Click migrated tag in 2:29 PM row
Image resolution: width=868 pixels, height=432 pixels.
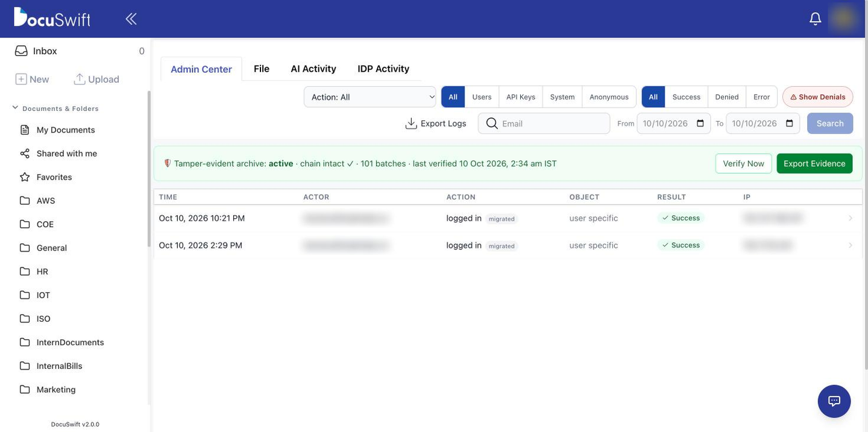click(x=502, y=246)
